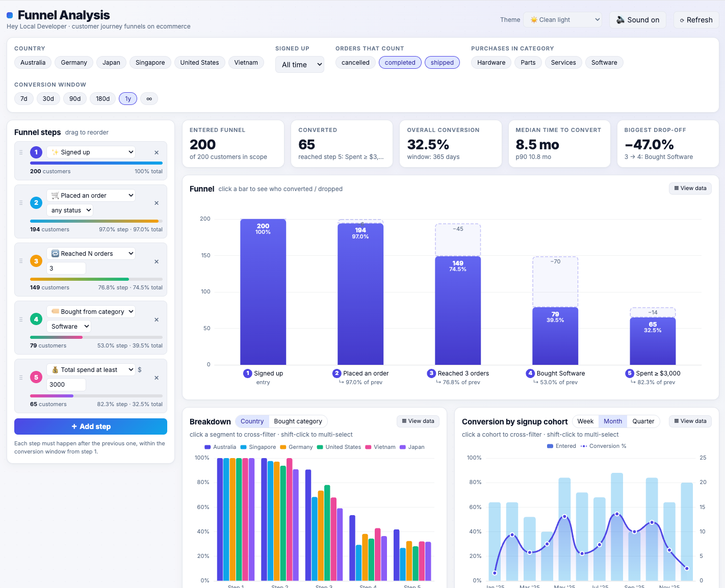Image resolution: width=725 pixels, height=588 pixels.
Task: Grab the drag handle of Total spend step
Action: click(21, 378)
